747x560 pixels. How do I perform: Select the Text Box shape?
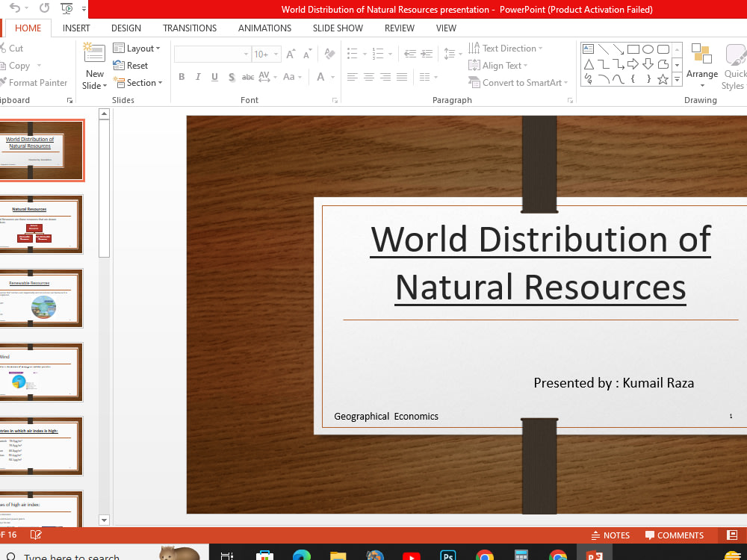tap(589, 49)
